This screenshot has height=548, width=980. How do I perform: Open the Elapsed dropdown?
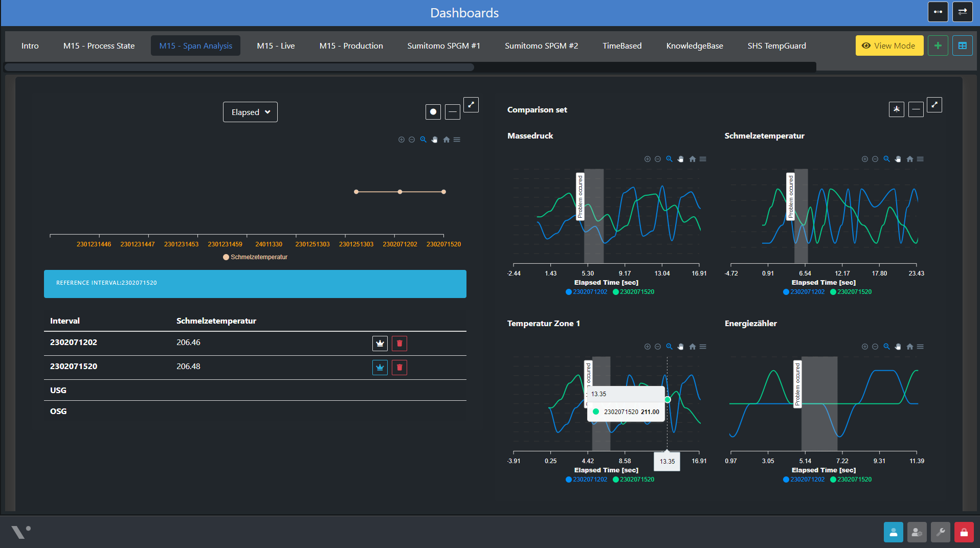coord(250,112)
